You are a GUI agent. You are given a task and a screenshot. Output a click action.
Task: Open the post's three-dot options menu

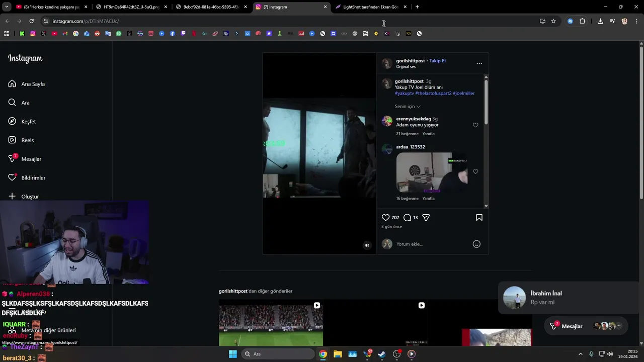479,63
